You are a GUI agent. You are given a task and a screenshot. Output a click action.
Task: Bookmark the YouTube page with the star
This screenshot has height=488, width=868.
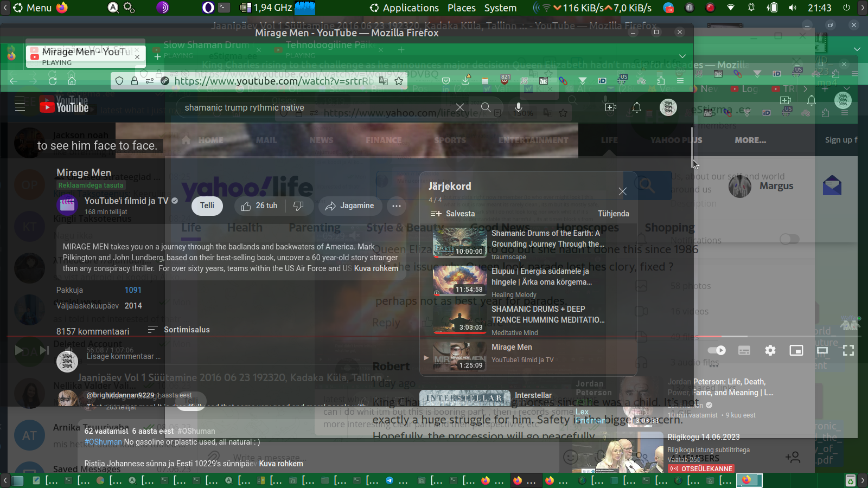pos(399,81)
